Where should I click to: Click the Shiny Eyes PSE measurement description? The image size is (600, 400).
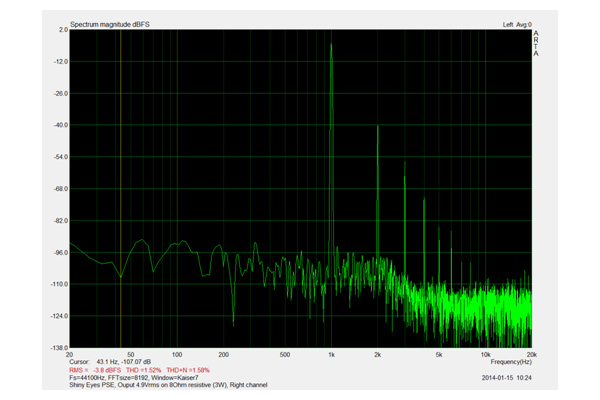(170, 385)
